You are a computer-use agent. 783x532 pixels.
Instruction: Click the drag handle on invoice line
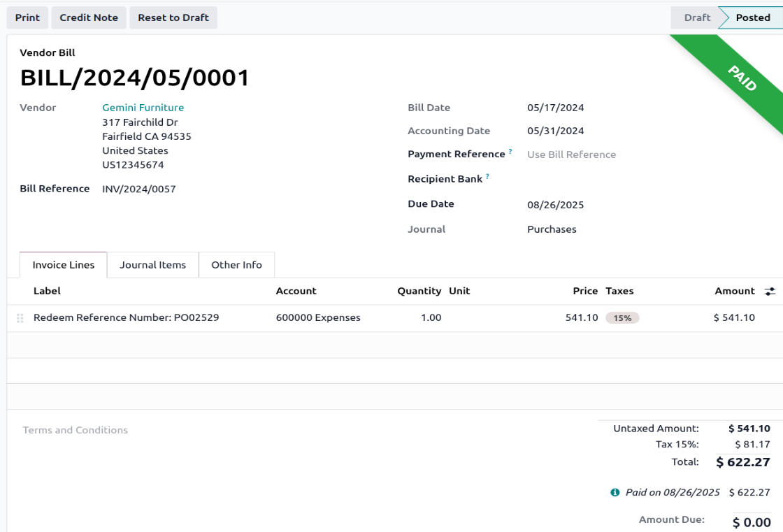pos(20,318)
